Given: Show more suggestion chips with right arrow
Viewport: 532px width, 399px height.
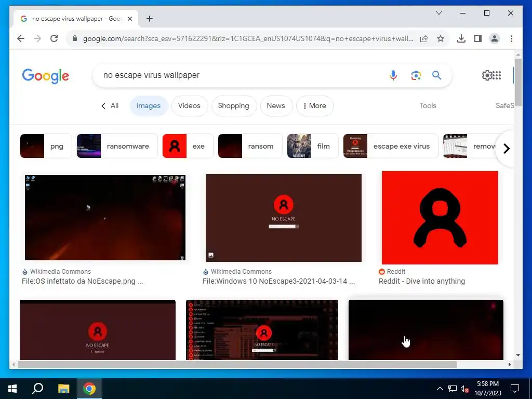Looking at the screenshot, I should tap(506, 149).
